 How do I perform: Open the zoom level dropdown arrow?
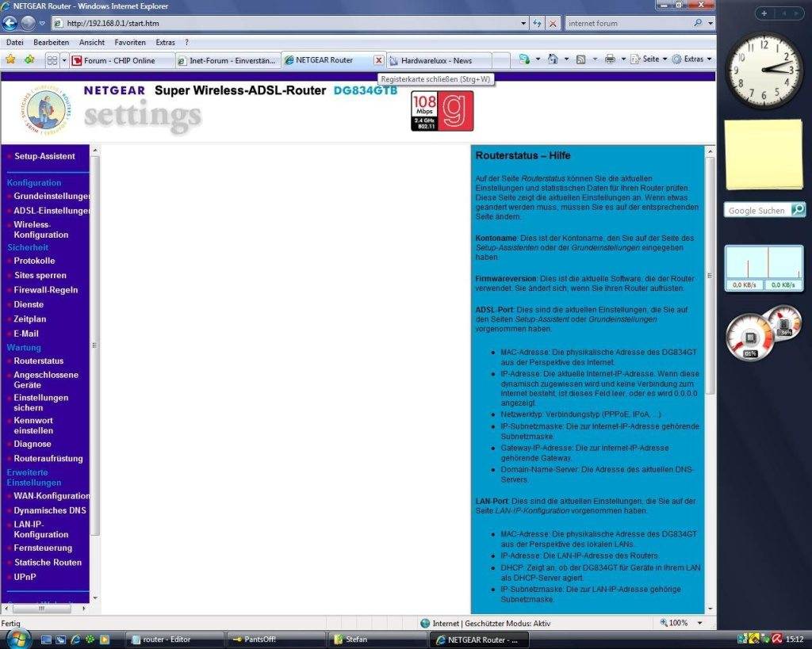pos(699,623)
